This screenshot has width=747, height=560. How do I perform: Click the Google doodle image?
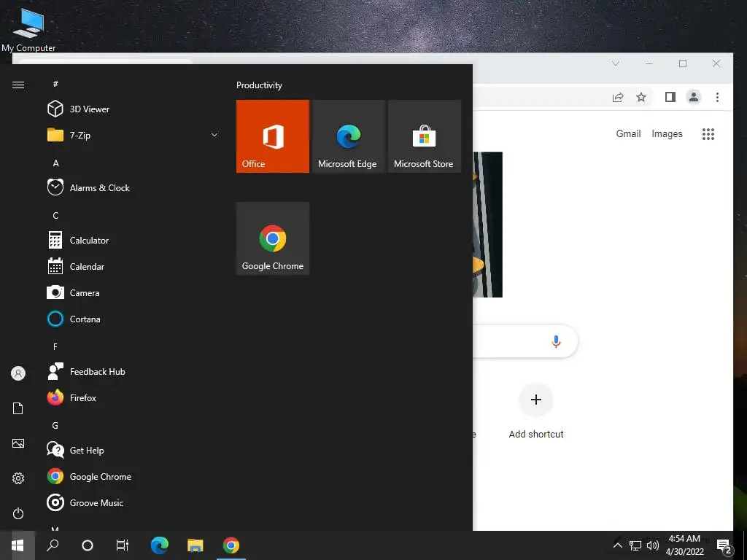[488, 225]
